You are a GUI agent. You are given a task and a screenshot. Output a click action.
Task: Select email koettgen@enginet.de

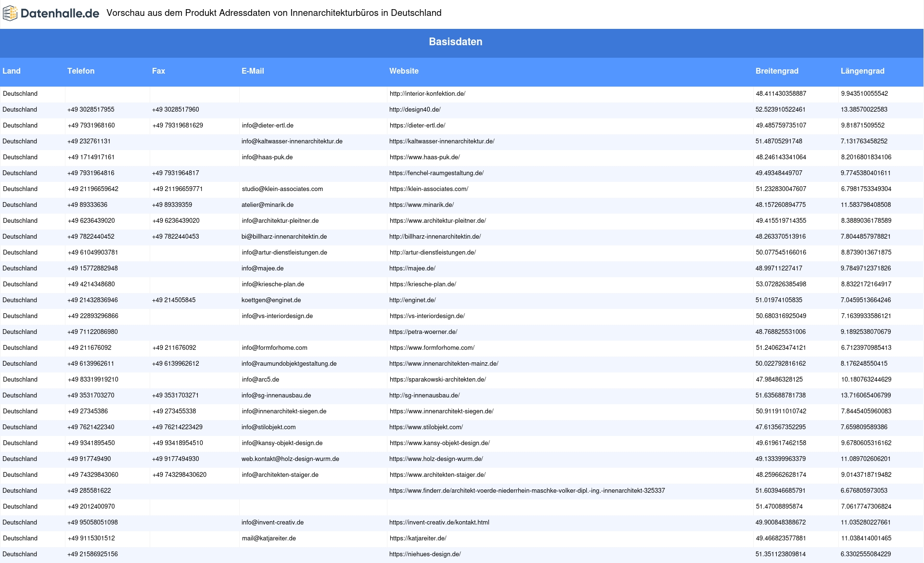tap(271, 300)
